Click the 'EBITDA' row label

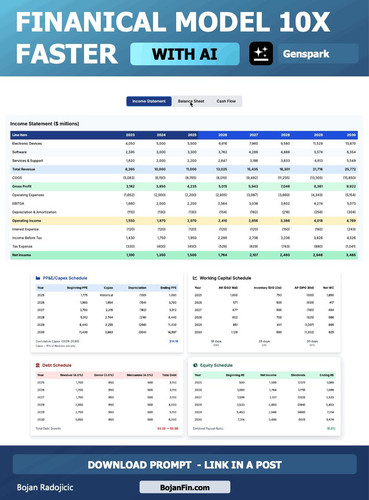click(18, 204)
